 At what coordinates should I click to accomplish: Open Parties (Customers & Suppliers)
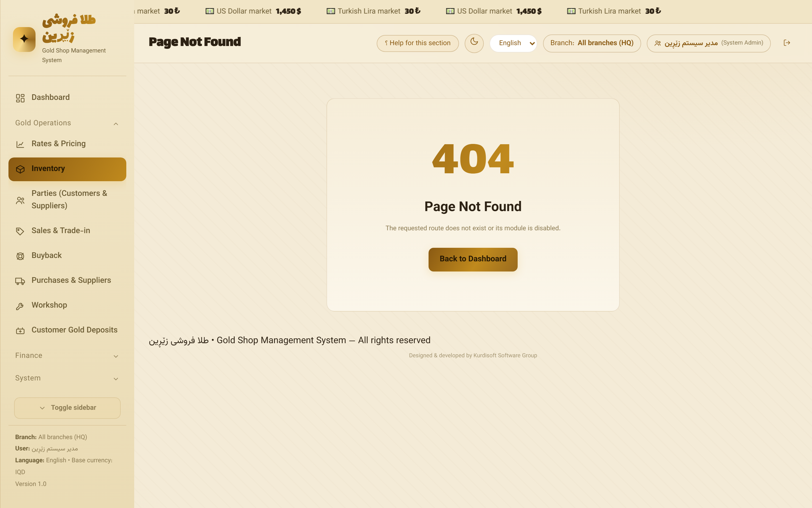(67, 200)
